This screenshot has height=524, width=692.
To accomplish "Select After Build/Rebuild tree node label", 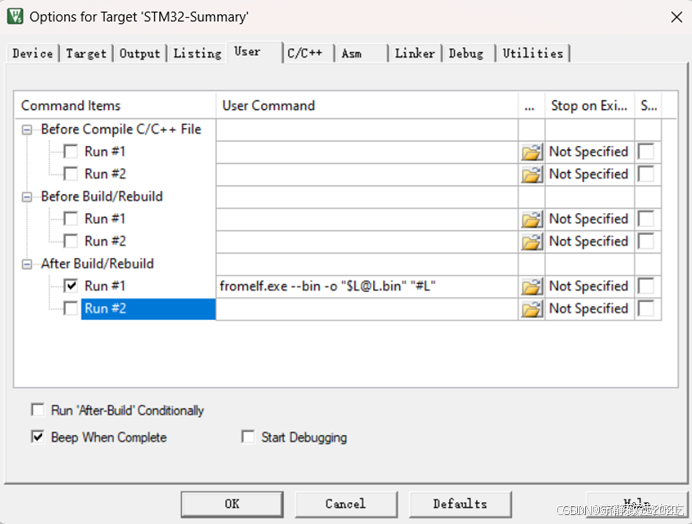I will click(98, 264).
